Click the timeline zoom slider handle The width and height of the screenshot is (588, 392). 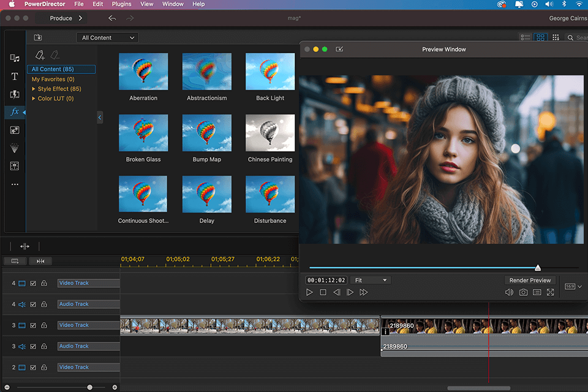90,387
